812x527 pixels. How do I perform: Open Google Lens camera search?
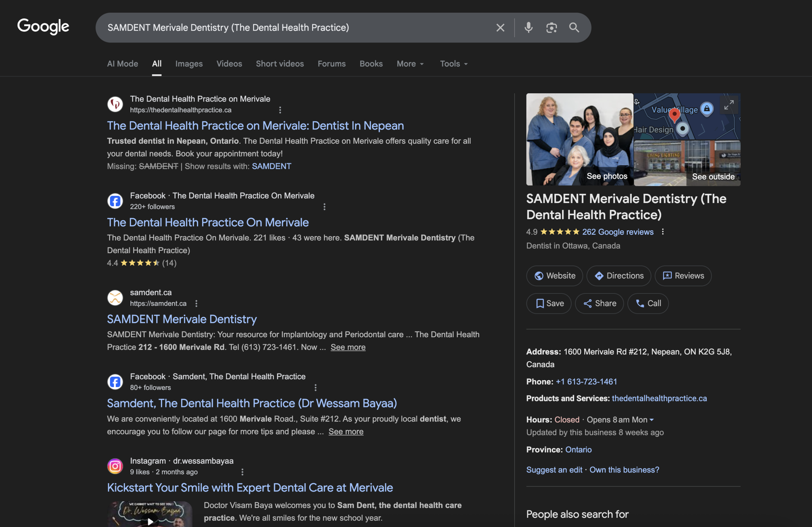point(551,27)
